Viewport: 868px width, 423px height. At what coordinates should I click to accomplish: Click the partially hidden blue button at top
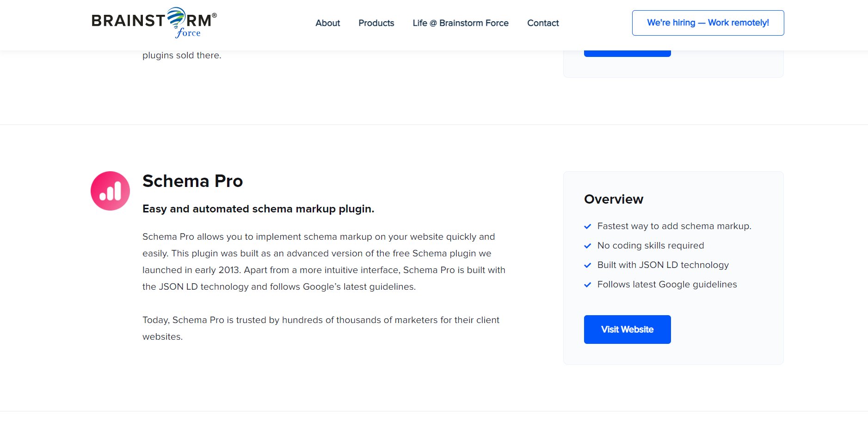coord(627,54)
